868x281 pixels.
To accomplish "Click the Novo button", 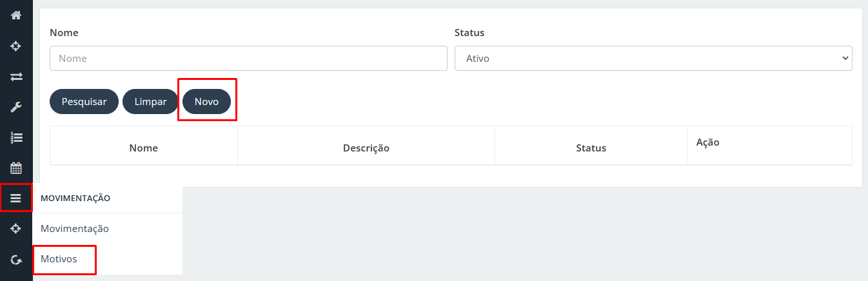I will 206,102.
